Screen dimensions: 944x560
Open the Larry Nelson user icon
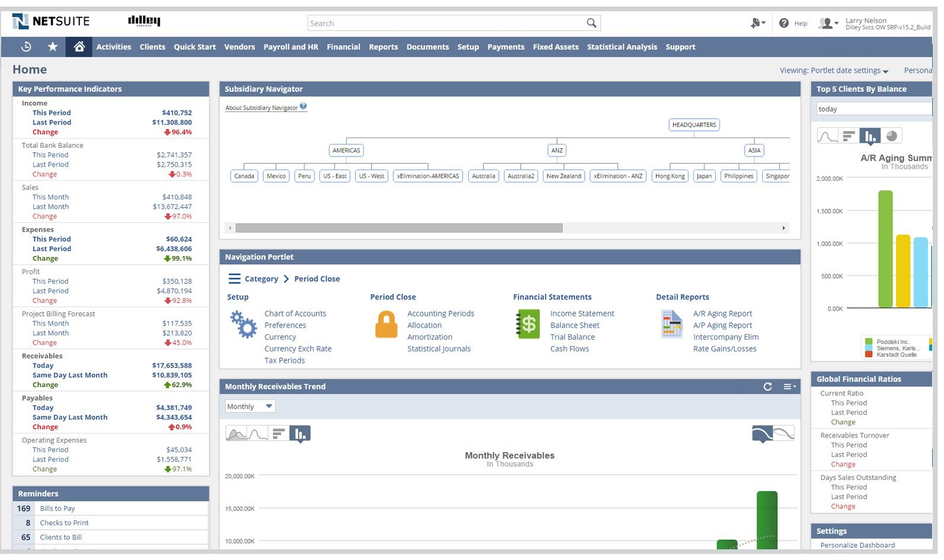(828, 23)
